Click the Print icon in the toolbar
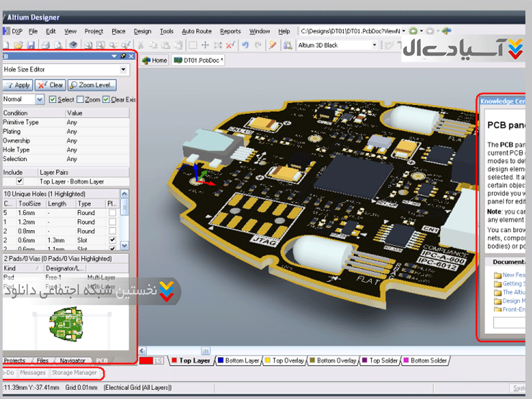The width and height of the screenshot is (532, 399). click(45, 45)
